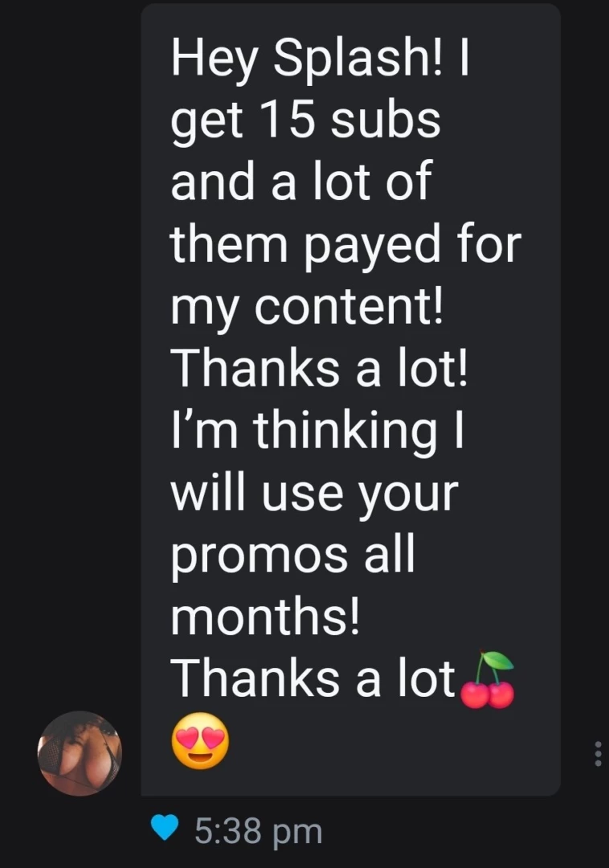Screen dimensions: 609x868
Task: Open the sender's profile avatar
Action: click(80, 753)
